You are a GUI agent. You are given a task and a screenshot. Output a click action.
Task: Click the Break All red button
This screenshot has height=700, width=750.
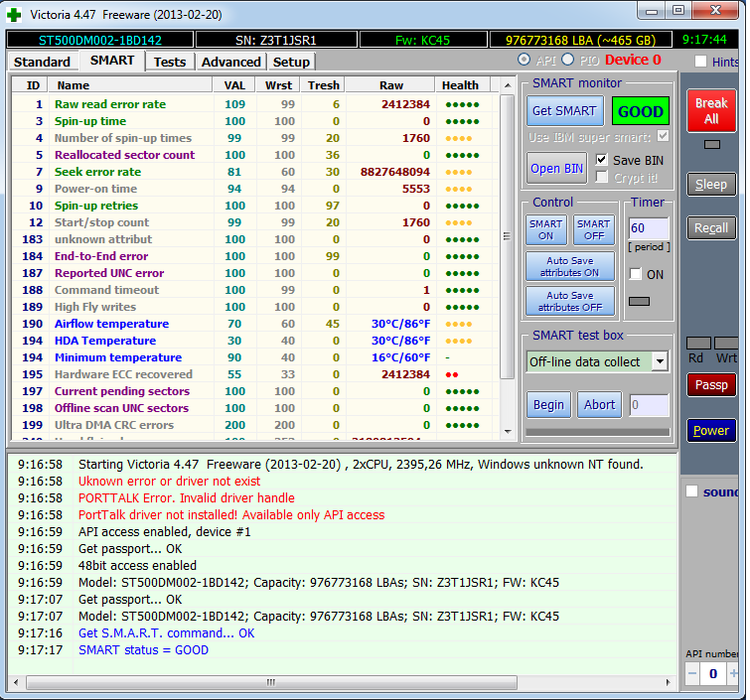[x=711, y=110]
